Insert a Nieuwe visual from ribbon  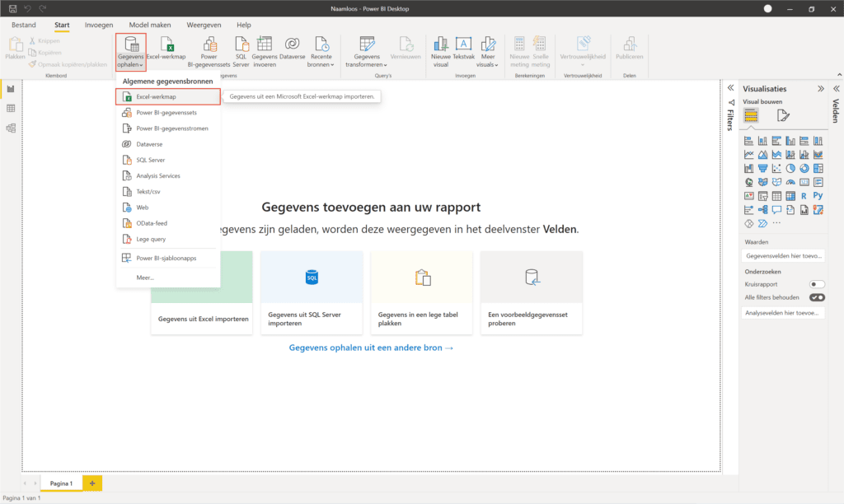tap(441, 52)
